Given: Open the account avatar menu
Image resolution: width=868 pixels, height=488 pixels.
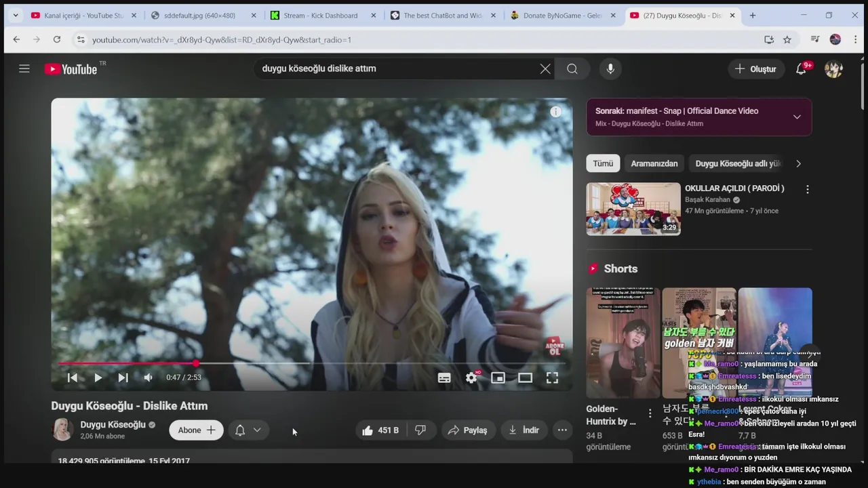Looking at the screenshot, I should coord(833,68).
